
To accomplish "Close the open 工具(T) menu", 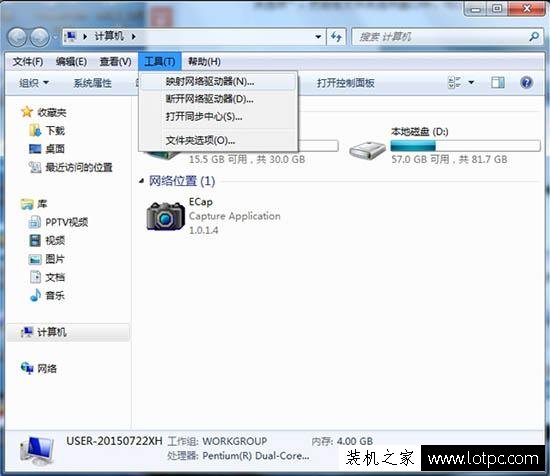I will coord(160,62).
